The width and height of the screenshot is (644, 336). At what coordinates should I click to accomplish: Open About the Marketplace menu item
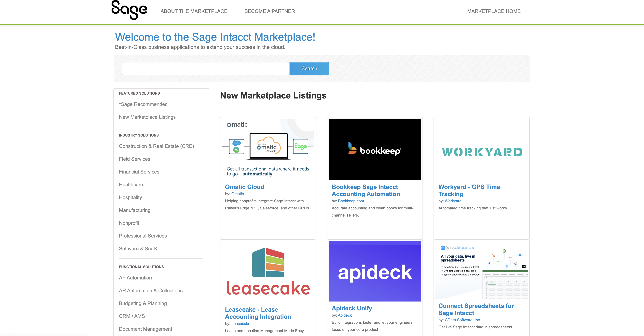point(194,11)
